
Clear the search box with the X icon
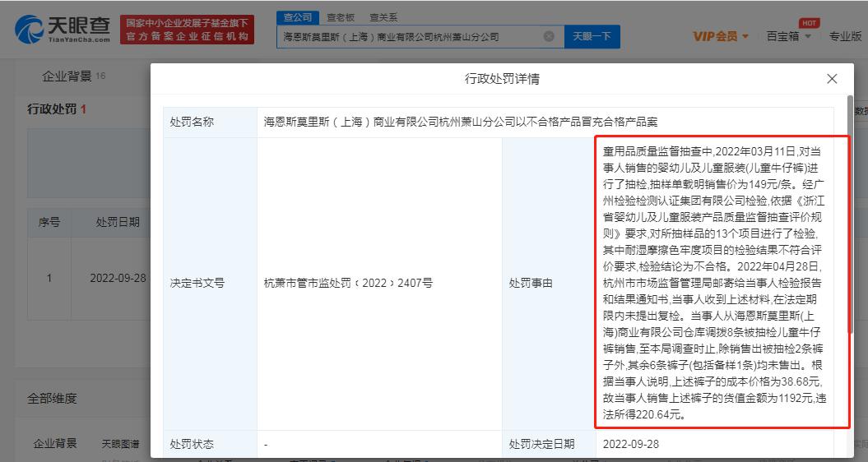(549, 36)
